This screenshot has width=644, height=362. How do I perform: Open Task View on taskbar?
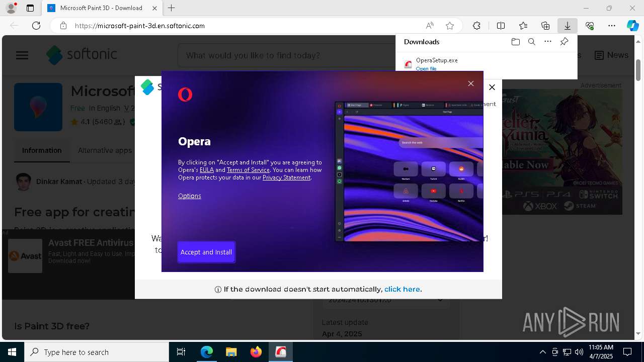coord(181,352)
